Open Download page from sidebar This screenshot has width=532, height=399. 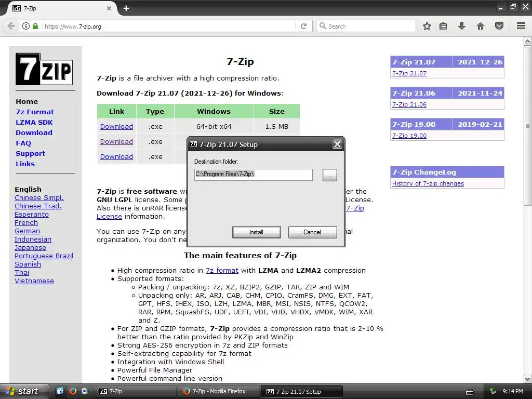click(34, 132)
